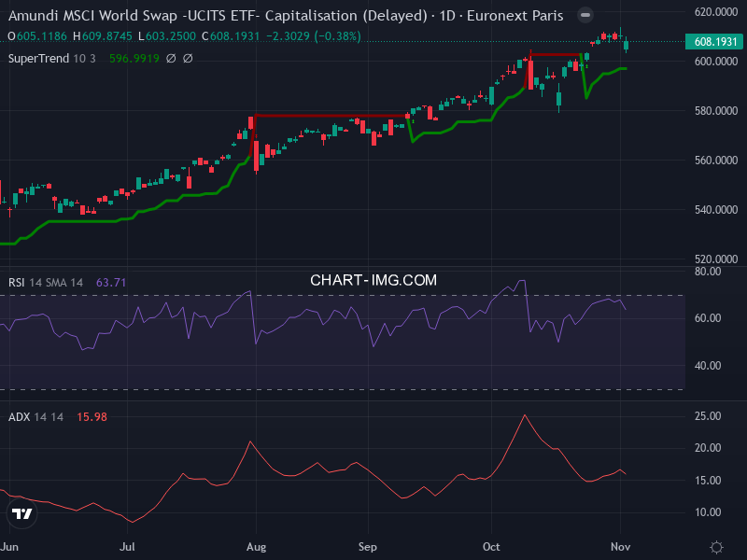Click the Nov label on the time axis

tap(620, 546)
